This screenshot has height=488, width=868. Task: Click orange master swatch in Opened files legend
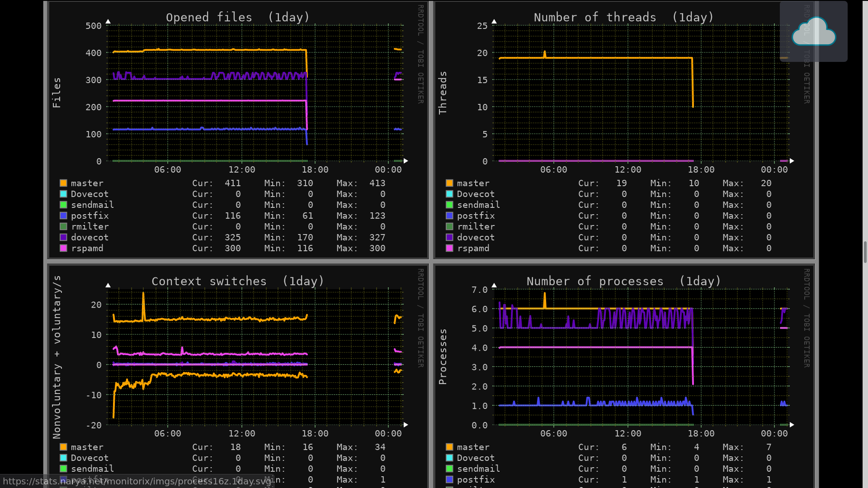63,183
